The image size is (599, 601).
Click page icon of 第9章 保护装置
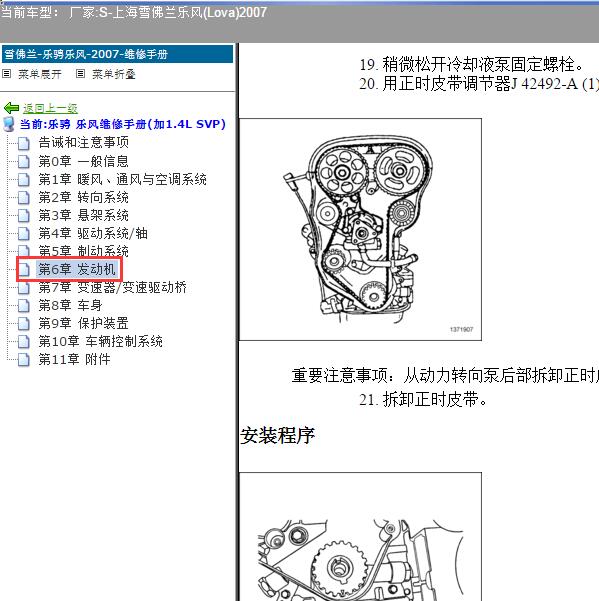(x=24, y=323)
